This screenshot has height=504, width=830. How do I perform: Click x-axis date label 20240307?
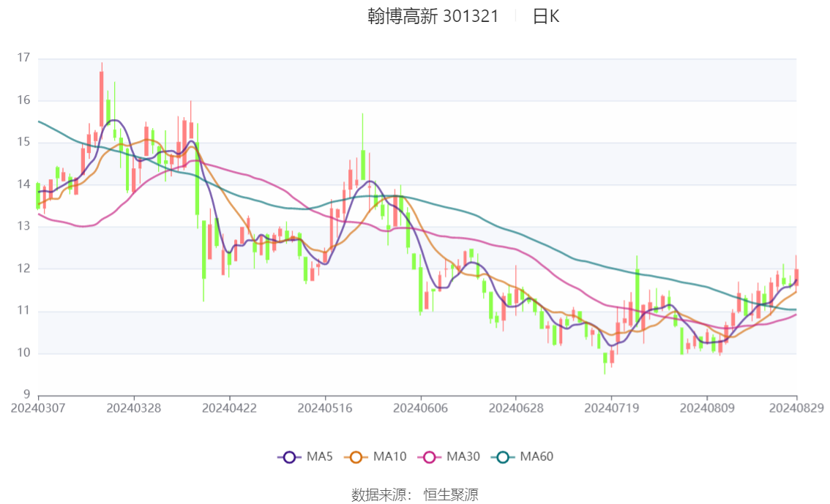point(38,408)
